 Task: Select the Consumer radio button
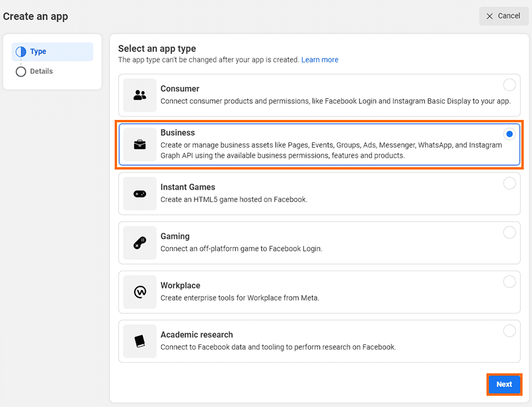point(509,85)
